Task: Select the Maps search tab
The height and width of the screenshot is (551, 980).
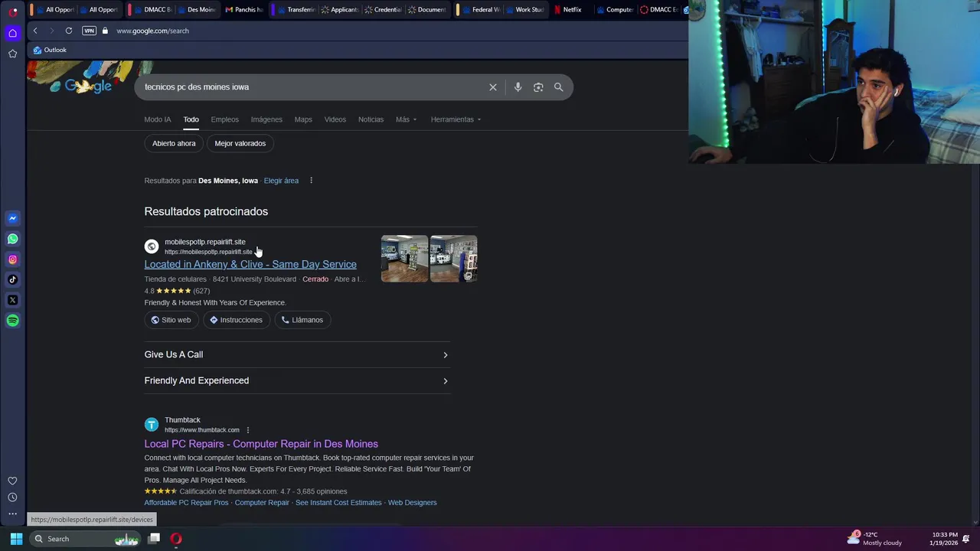Action: point(303,119)
